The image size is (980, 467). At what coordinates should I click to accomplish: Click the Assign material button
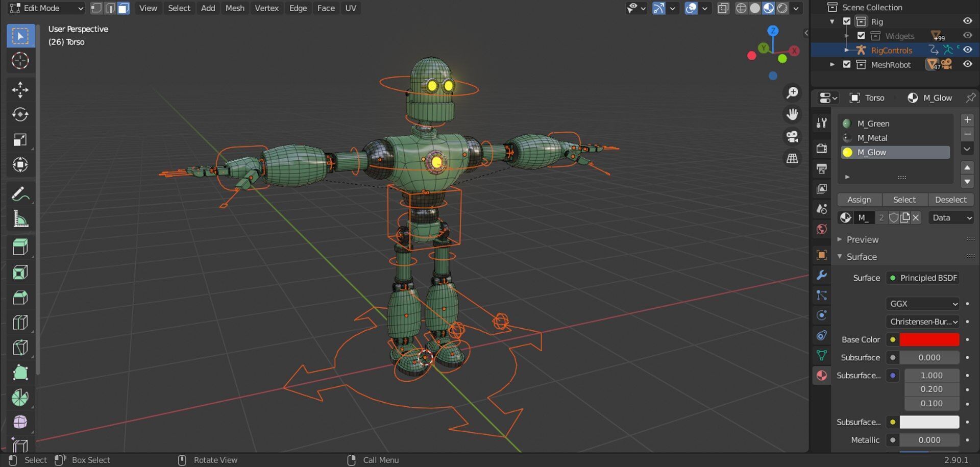[859, 200]
